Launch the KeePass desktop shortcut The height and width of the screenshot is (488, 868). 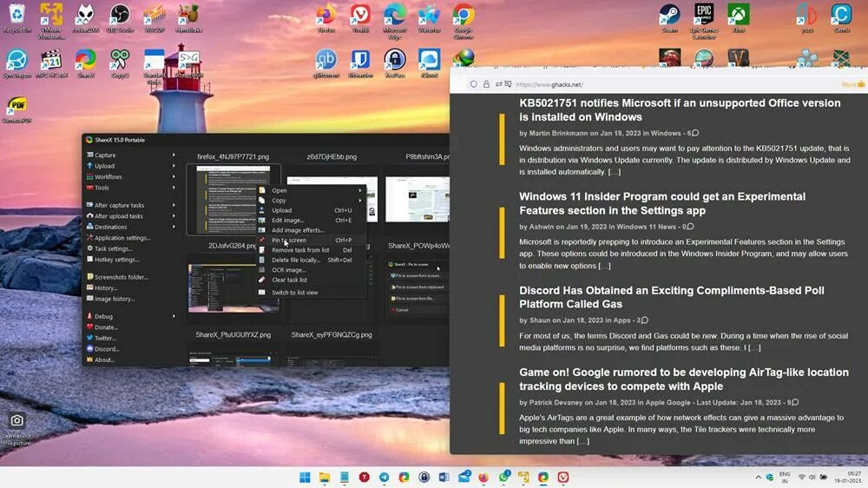pos(395,63)
